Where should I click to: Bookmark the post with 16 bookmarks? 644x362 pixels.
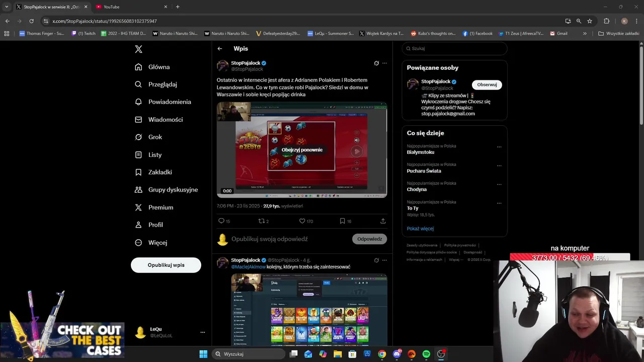(x=345, y=221)
